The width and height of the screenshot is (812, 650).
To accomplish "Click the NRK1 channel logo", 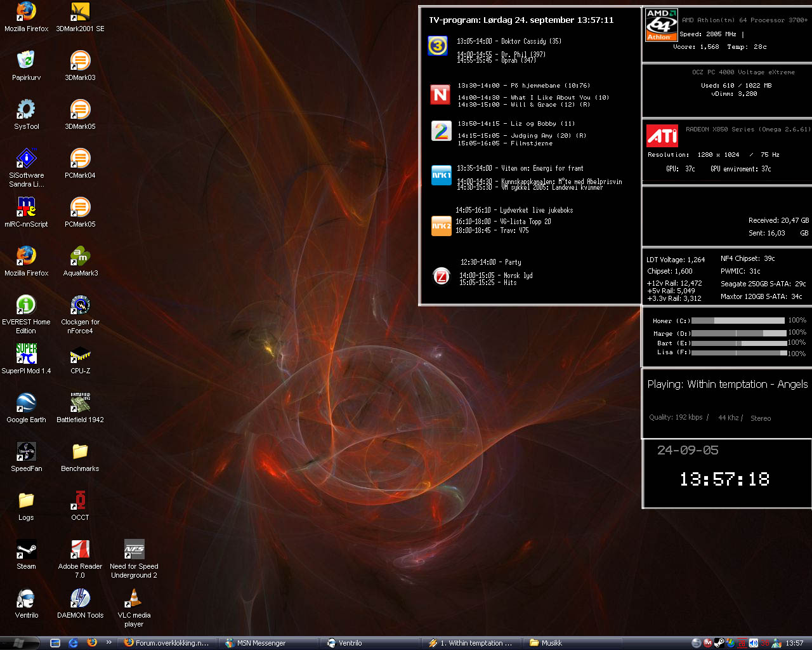I will coord(442,175).
